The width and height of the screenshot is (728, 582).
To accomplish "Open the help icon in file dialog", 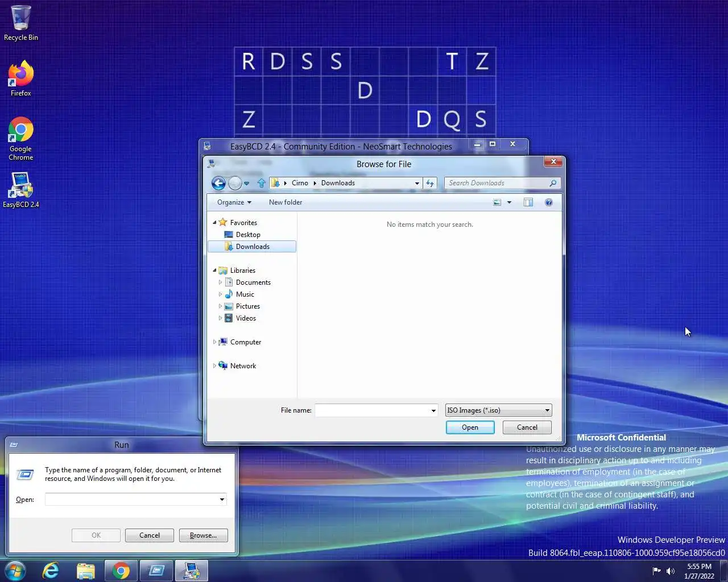I will pos(549,202).
